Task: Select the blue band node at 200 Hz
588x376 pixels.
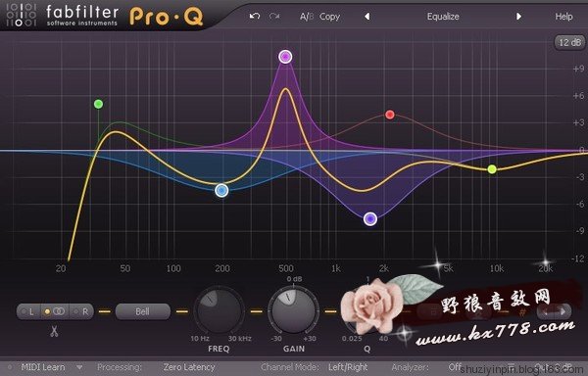Action: (x=221, y=191)
